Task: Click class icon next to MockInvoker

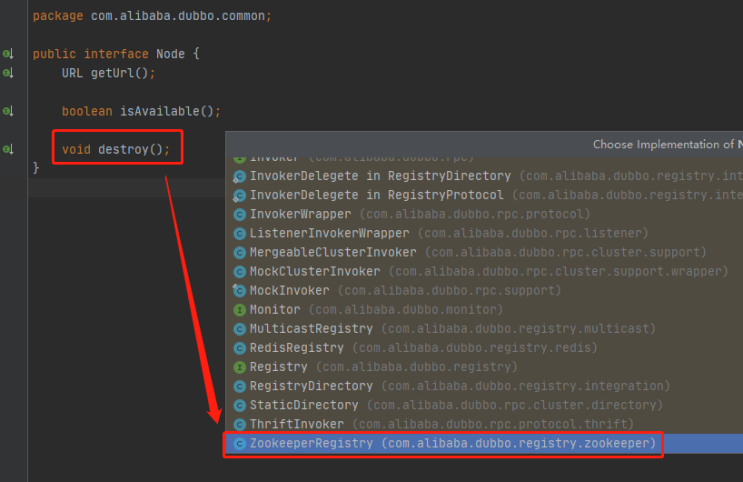Action: coord(239,291)
